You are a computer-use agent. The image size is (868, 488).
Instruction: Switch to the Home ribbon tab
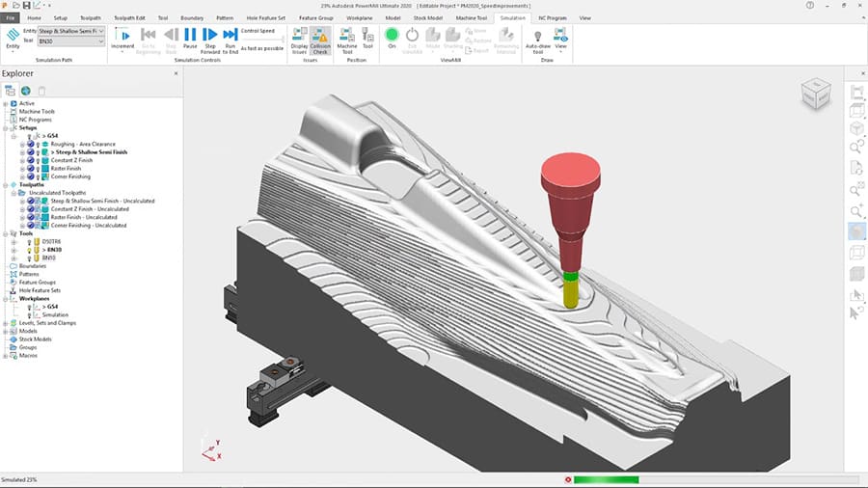point(35,17)
